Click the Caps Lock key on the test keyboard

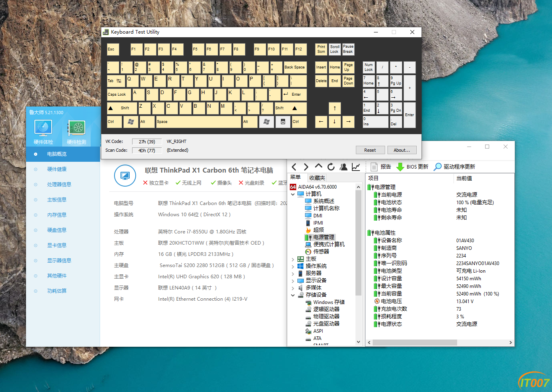(x=119, y=94)
